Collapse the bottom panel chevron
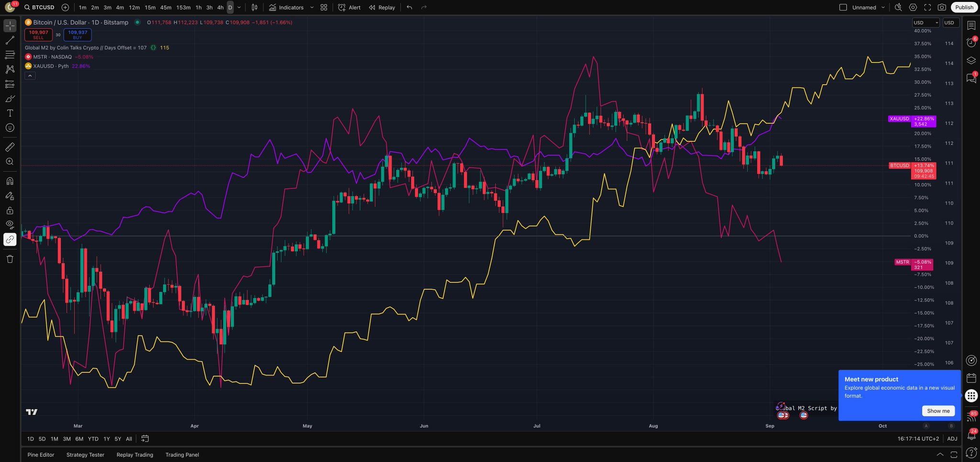The height and width of the screenshot is (462, 980). pos(940,455)
